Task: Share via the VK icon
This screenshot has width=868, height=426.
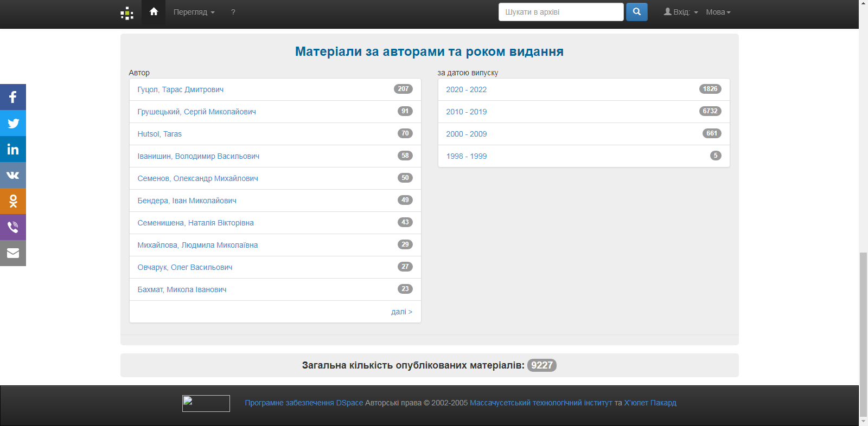Action: pos(13,175)
